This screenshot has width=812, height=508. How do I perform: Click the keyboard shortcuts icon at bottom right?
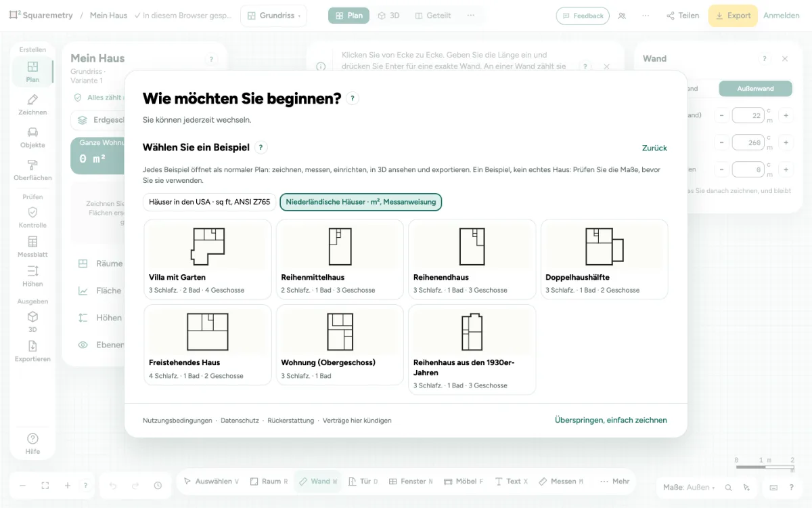[773, 487]
